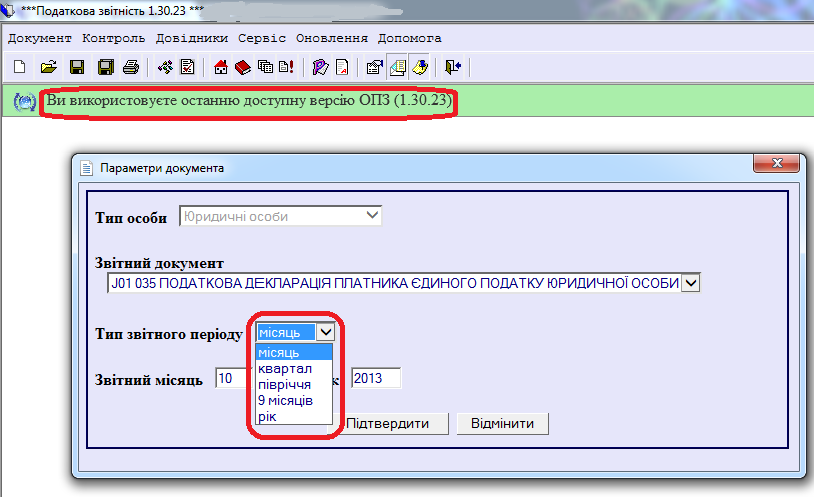Click the red book toolbar icon

pos(243,67)
